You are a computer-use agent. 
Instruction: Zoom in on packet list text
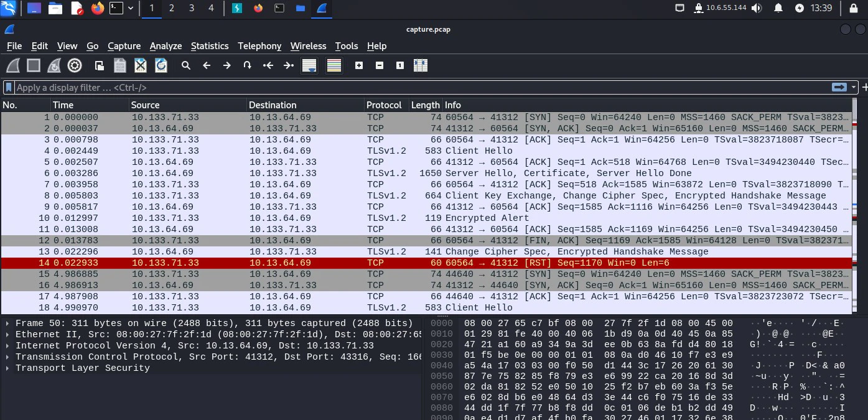(359, 65)
